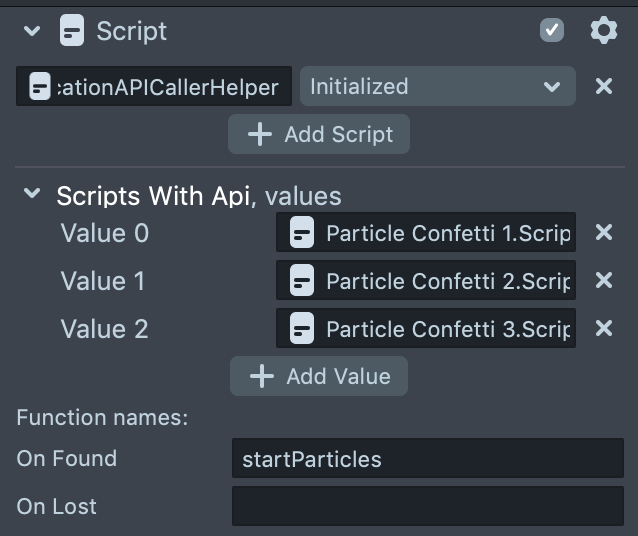
Task: Click the Add Script button
Action: pyautogui.click(x=319, y=134)
